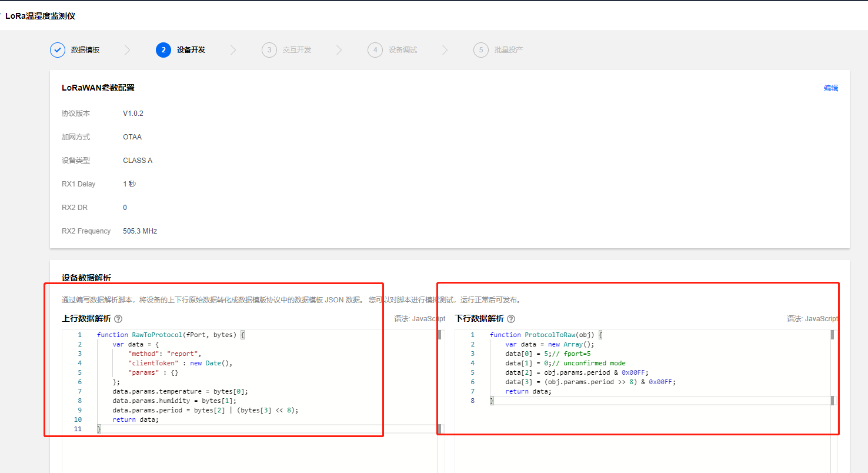Click the LoRaWAN参数配置 heading
Screen dimensions: 868x473
click(x=98, y=88)
